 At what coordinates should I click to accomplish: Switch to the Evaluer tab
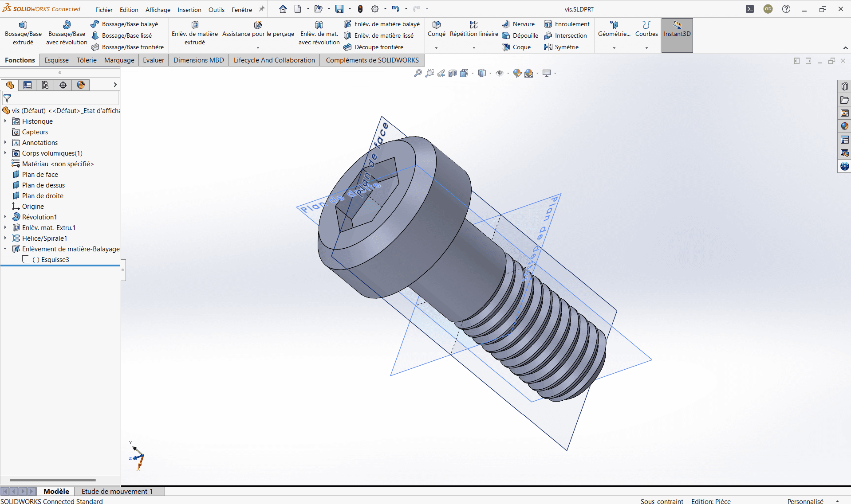pos(154,60)
